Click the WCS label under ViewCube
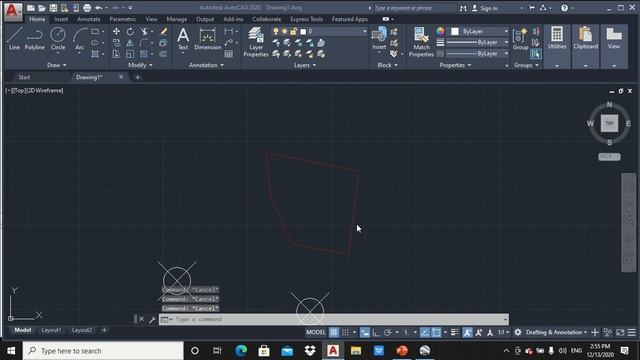This screenshot has width=640, height=360. pyautogui.click(x=609, y=157)
